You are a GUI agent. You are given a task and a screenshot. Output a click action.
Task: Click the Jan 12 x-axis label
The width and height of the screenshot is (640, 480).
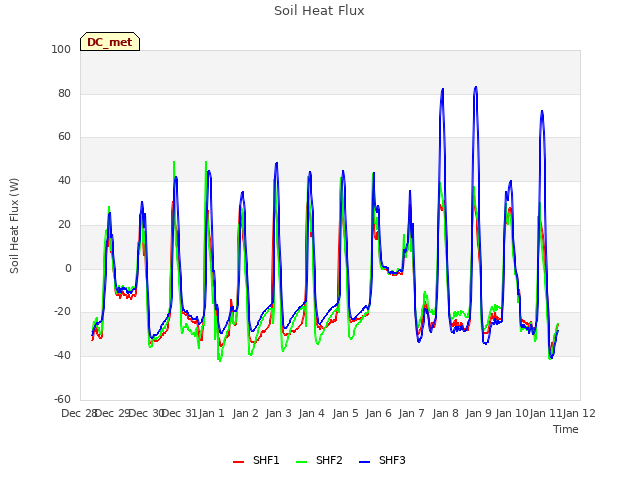point(579,413)
